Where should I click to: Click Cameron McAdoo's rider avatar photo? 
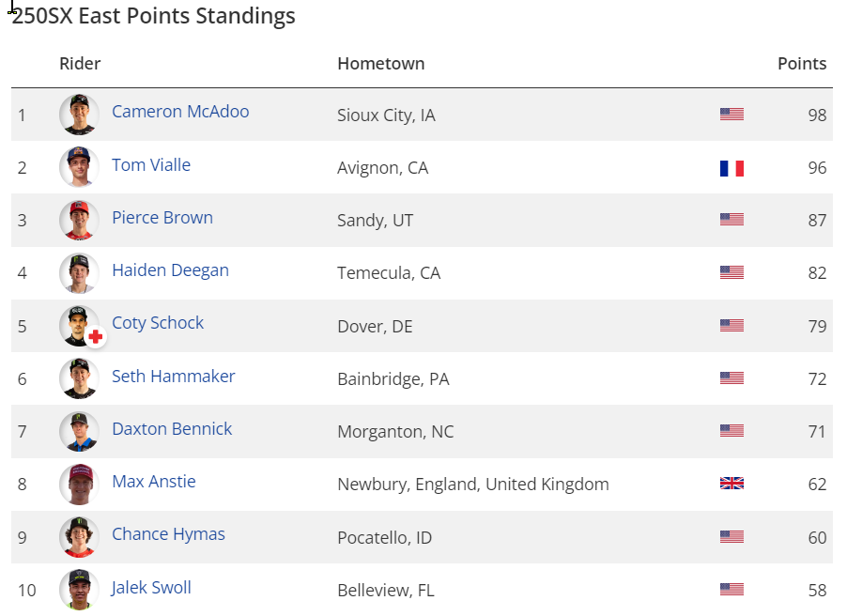(x=79, y=114)
